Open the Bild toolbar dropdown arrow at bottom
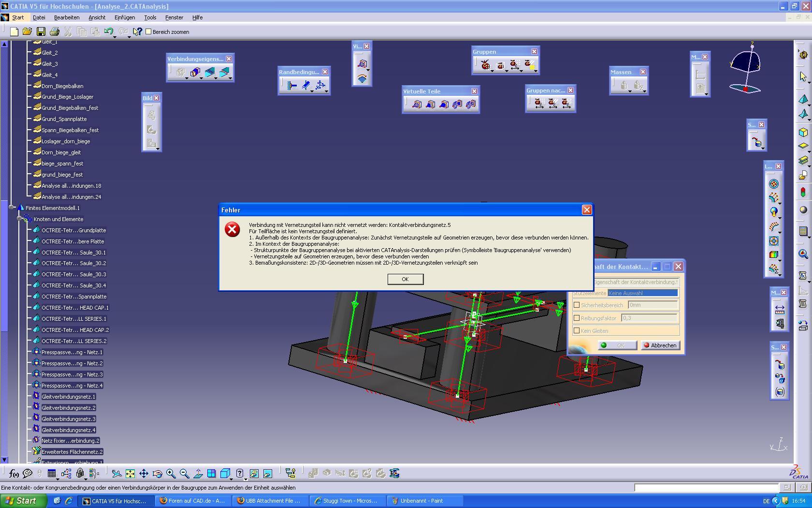The height and width of the screenshot is (508, 812). coord(158,149)
